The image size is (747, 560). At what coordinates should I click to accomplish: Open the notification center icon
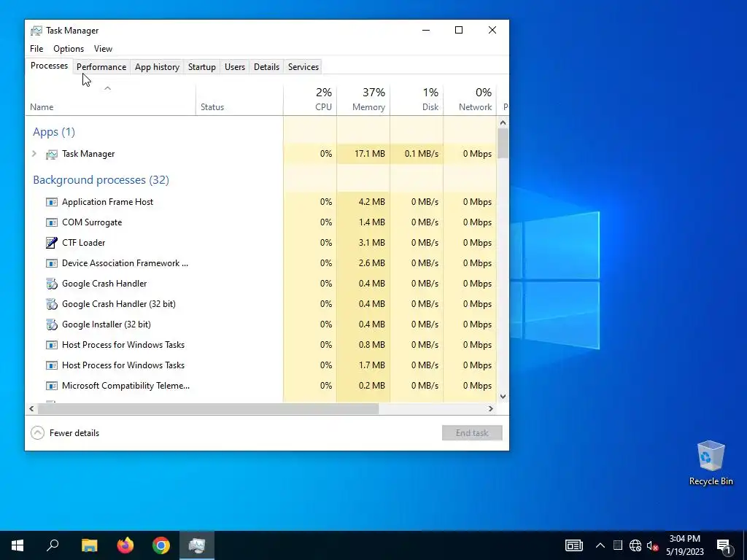pyautogui.click(x=724, y=545)
